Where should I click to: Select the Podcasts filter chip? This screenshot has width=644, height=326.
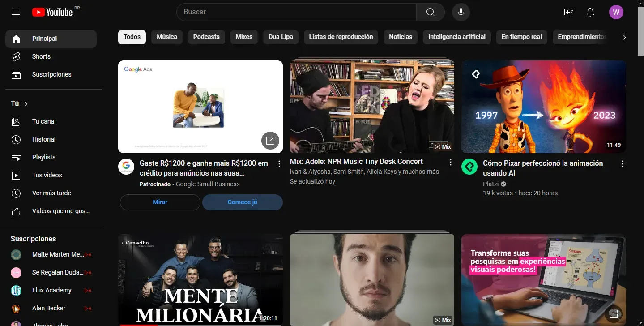coord(206,37)
